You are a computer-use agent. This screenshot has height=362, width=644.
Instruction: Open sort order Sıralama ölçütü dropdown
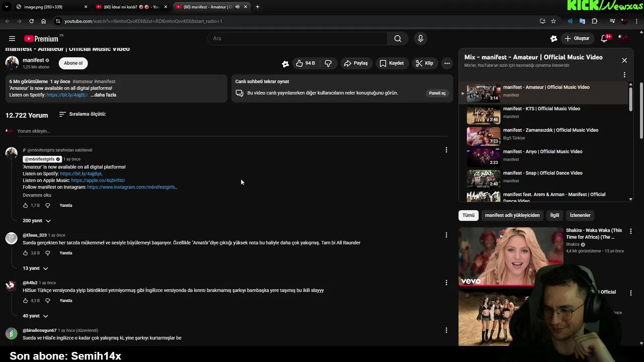point(83,115)
